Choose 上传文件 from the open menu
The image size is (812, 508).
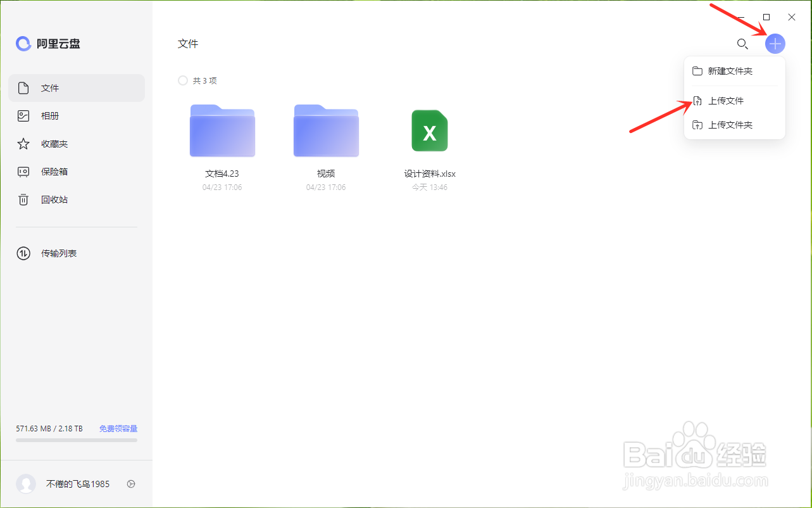point(728,100)
